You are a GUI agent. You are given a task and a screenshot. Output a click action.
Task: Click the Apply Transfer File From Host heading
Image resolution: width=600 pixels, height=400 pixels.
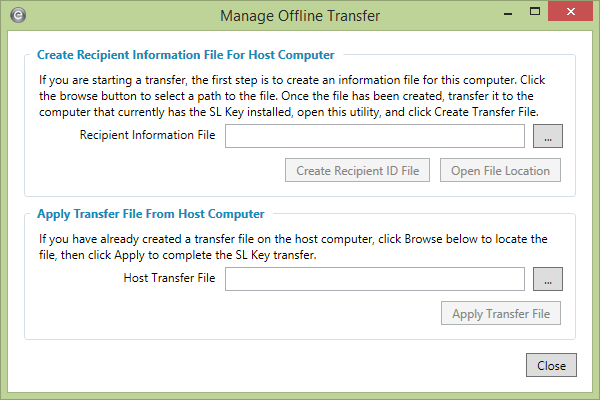click(150, 214)
